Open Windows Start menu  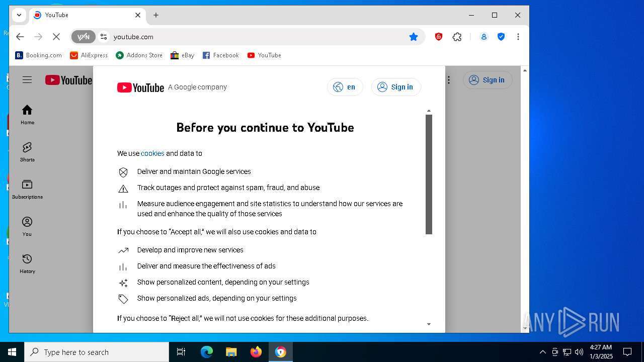12,352
